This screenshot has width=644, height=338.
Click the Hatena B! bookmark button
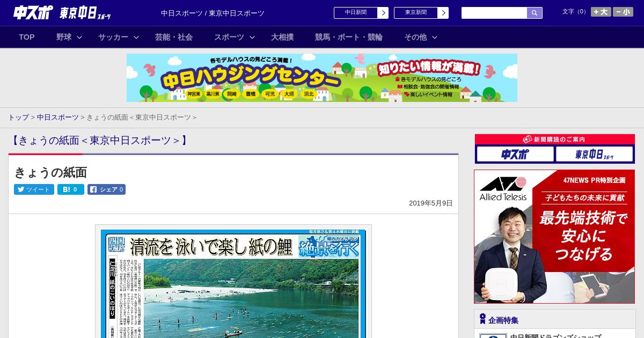71,189
